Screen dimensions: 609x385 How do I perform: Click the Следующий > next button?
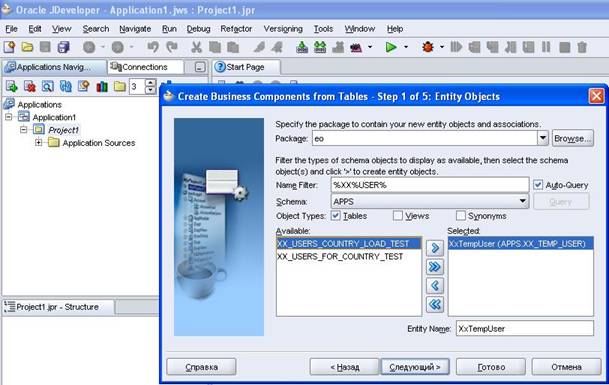pos(415,367)
